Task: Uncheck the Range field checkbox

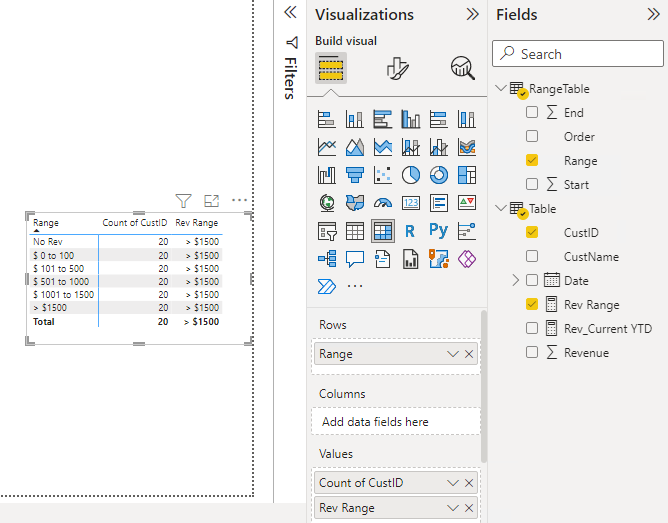Action: pyautogui.click(x=532, y=160)
